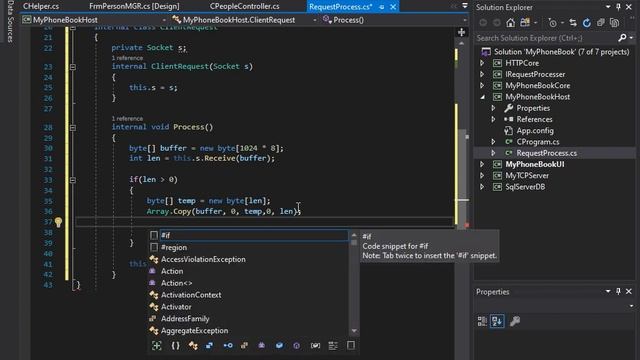This screenshot has height=360, width=640.
Task: Click IntelliSense list scroll down arrow
Action: [354, 331]
